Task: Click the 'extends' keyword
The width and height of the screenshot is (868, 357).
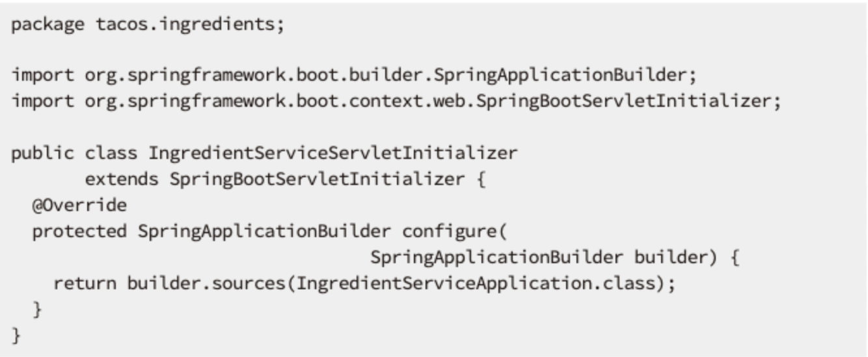Action: pos(122,179)
